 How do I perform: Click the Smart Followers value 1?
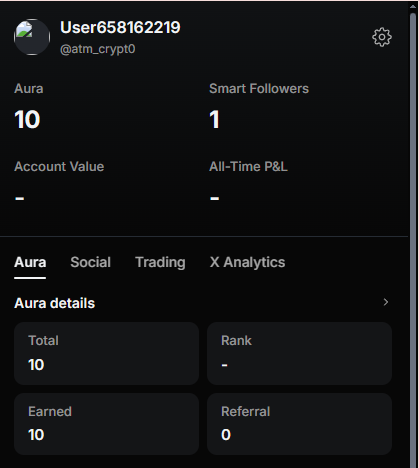coord(214,119)
